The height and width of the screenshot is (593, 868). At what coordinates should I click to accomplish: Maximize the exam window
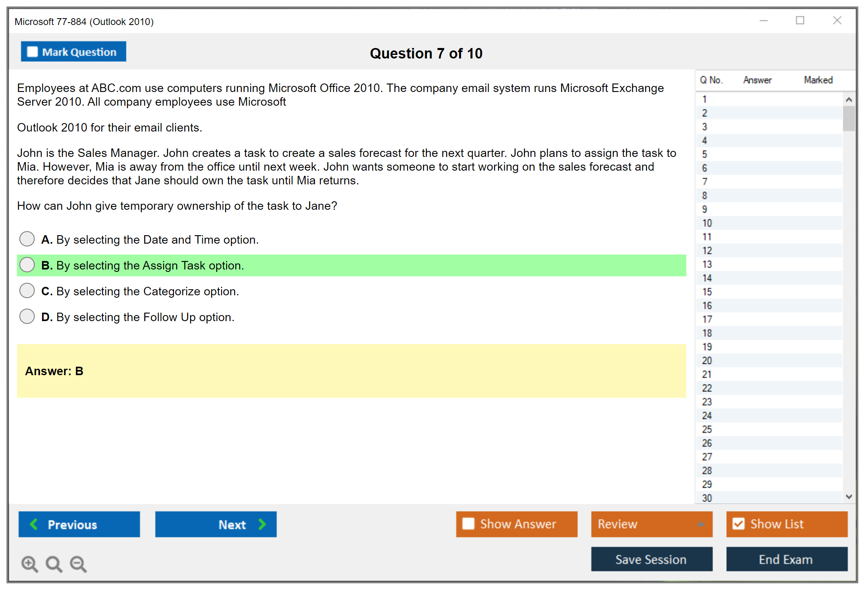[800, 21]
